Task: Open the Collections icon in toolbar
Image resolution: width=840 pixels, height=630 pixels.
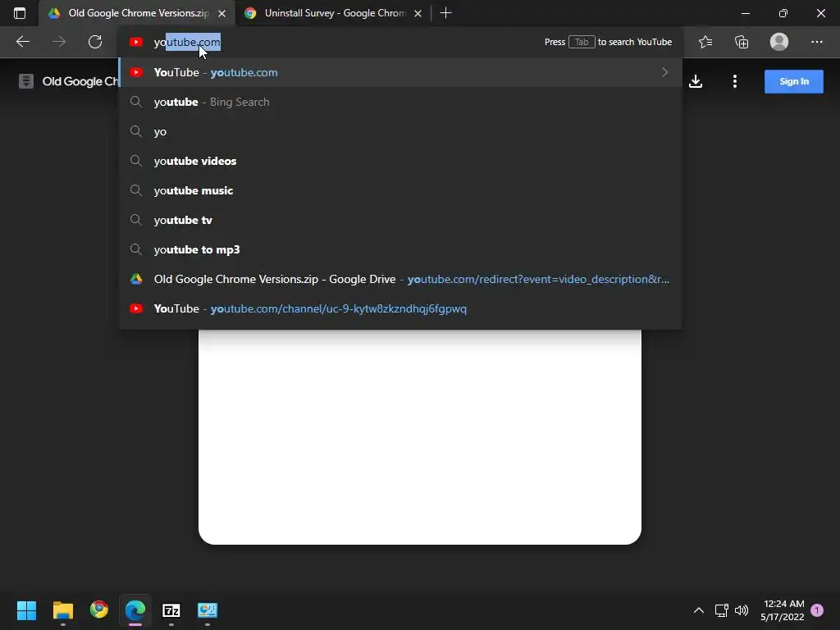Action: click(x=742, y=42)
